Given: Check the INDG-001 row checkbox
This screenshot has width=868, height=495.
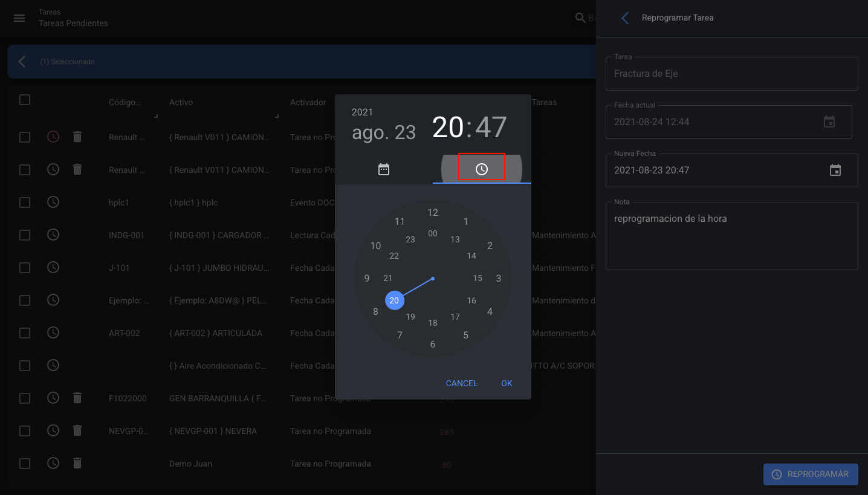Looking at the screenshot, I should (25, 235).
